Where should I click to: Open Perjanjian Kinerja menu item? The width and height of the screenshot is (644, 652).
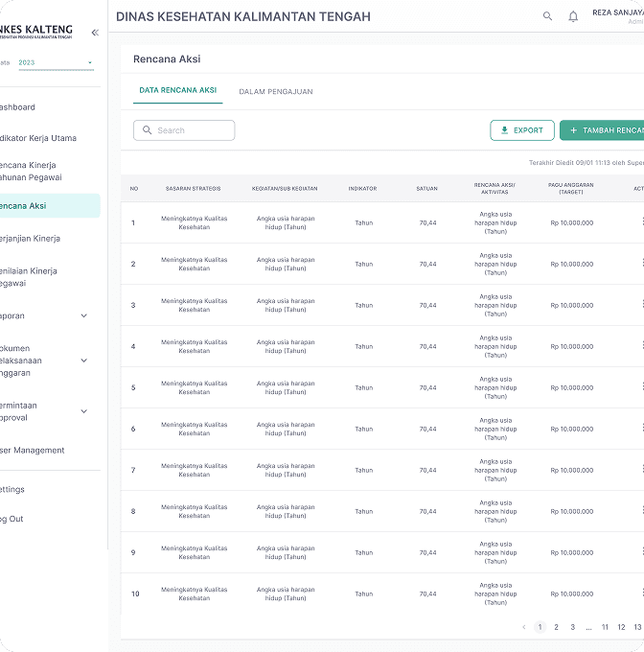tap(30, 238)
